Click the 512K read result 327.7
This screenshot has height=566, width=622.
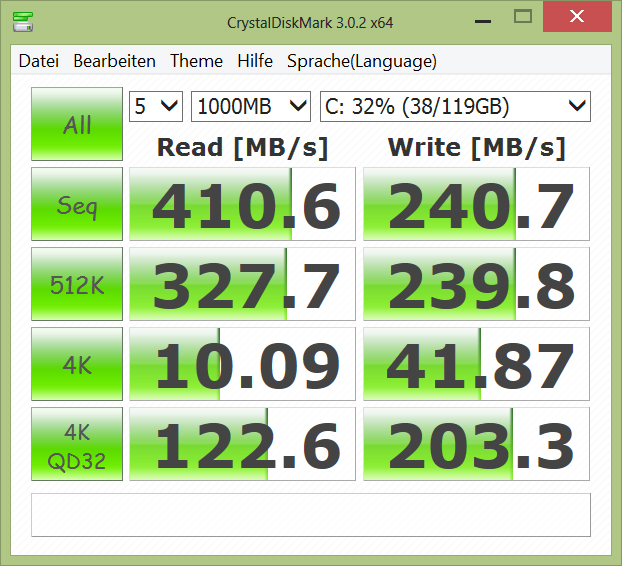(242, 284)
